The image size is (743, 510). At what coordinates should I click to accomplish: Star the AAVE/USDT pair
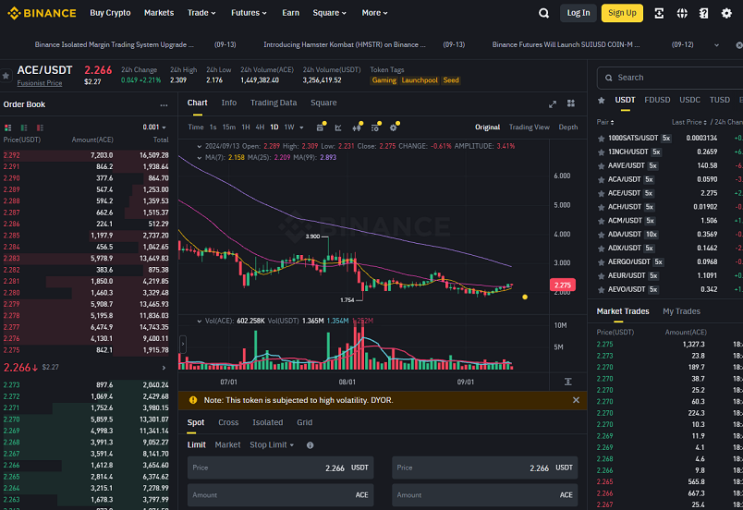coord(601,166)
